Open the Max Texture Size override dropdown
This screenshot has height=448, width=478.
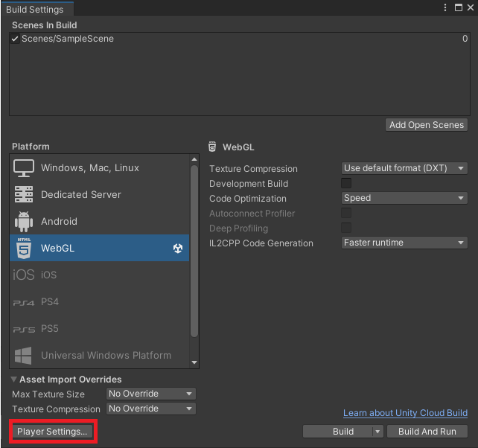[x=151, y=394]
